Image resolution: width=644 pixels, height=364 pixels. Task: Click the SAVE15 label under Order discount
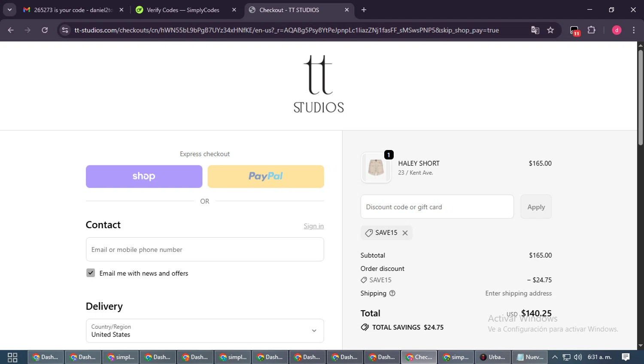coord(380,280)
